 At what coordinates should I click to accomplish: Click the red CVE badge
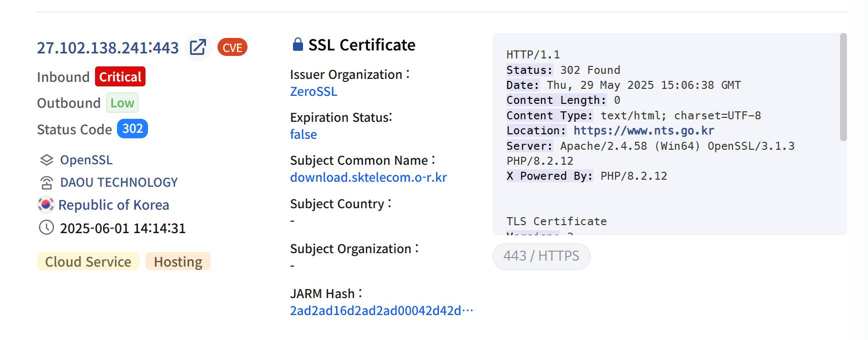tap(232, 47)
